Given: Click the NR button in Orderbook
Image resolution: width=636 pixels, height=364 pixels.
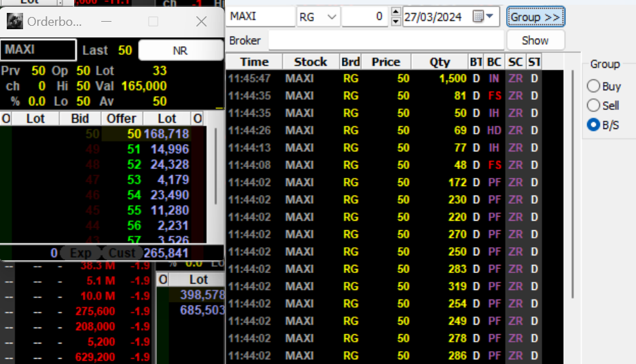Looking at the screenshot, I should (180, 50).
